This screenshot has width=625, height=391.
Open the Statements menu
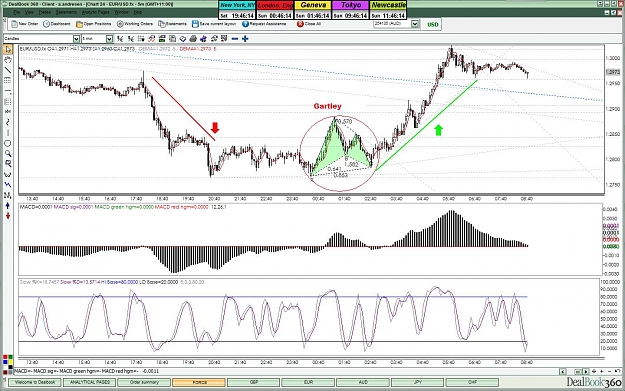(66, 13)
